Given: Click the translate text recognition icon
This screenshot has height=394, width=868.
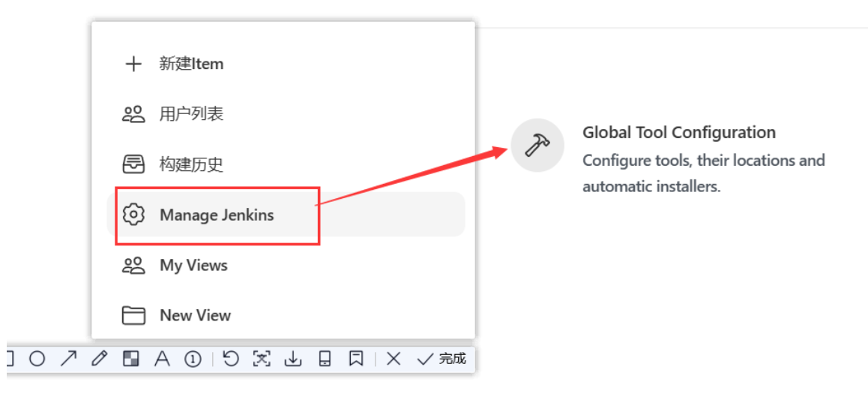Looking at the screenshot, I should pyautogui.click(x=262, y=359).
